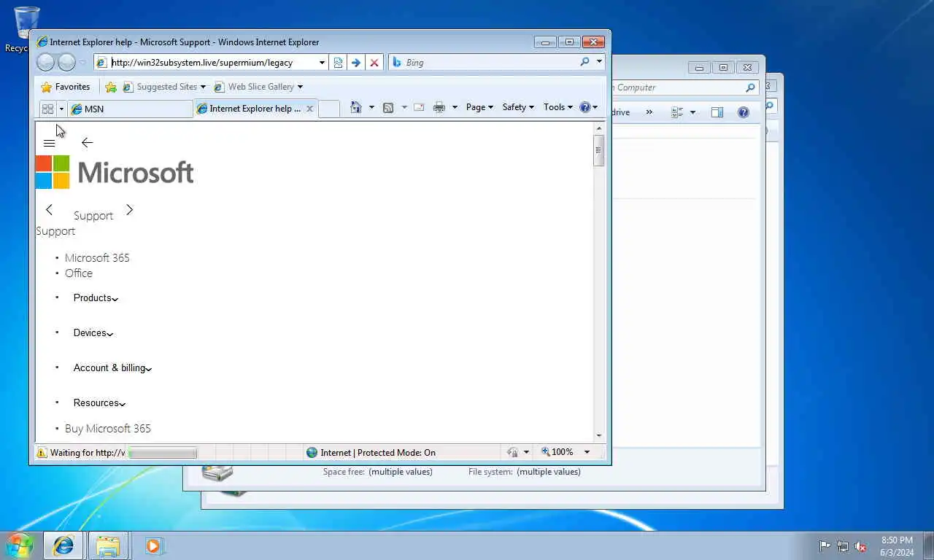
Task: Toggle the preview pane in Computer window
Action: [717, 112]
